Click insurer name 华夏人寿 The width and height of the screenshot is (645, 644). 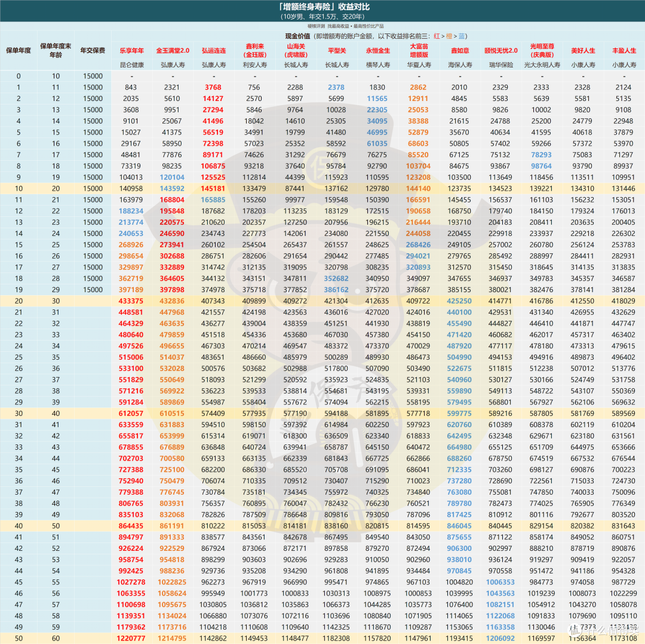pos(419,65)
